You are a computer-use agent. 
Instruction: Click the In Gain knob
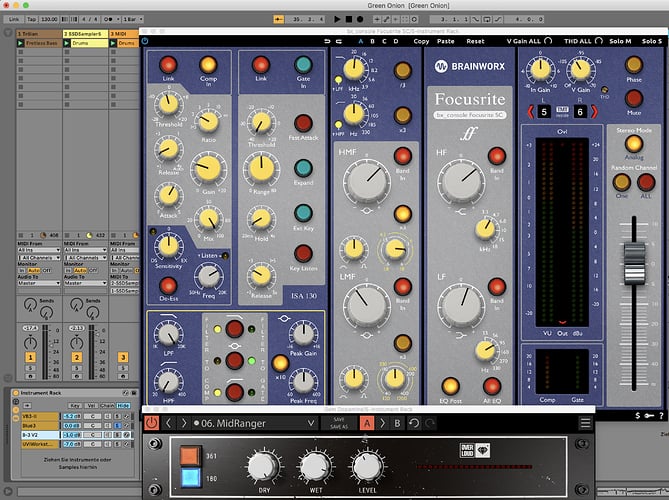tap(540, 70)
